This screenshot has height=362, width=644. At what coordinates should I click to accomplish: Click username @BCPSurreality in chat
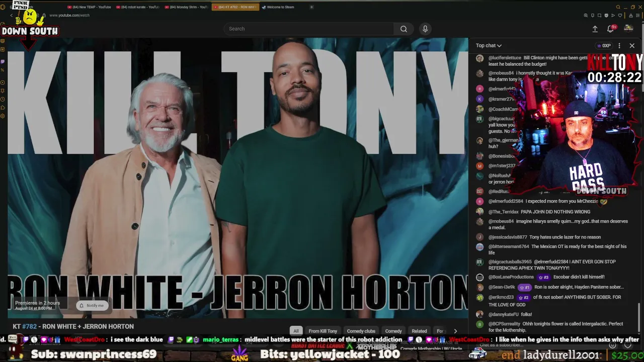tap(504, 324)
